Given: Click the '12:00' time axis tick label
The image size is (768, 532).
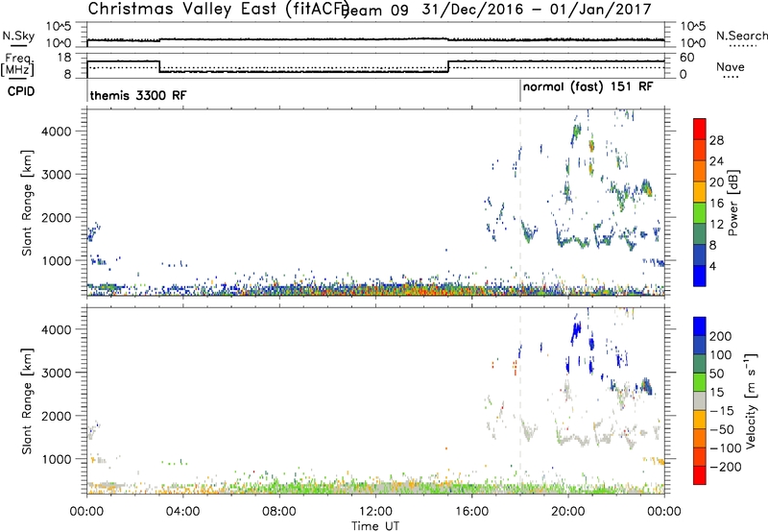Looking at the screenshot, I should pos(375,512).
